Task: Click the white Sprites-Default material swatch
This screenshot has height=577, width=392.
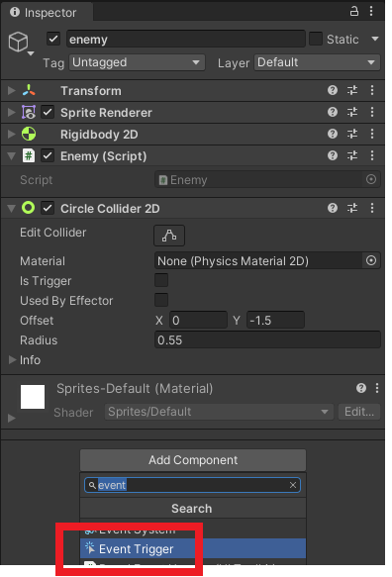Action: [33, 397]
